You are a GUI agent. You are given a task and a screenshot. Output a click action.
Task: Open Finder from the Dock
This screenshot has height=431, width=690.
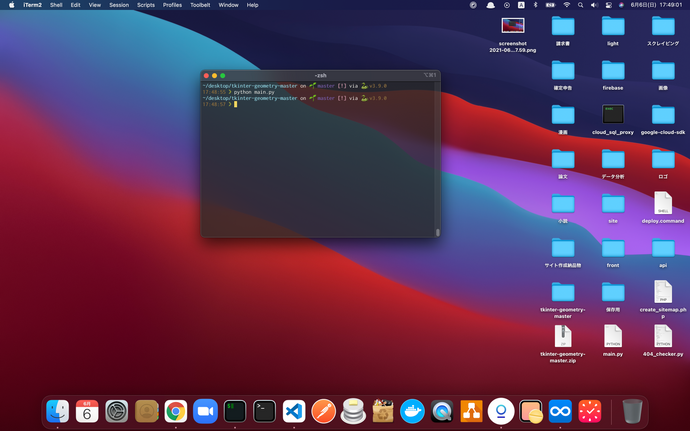[x=58, y=411]
